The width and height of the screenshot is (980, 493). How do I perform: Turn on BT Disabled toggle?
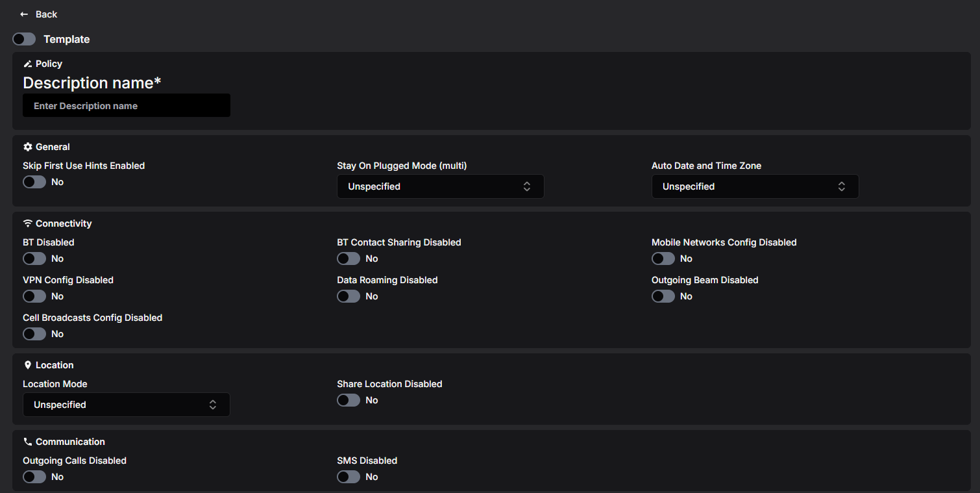pos(34,259)
